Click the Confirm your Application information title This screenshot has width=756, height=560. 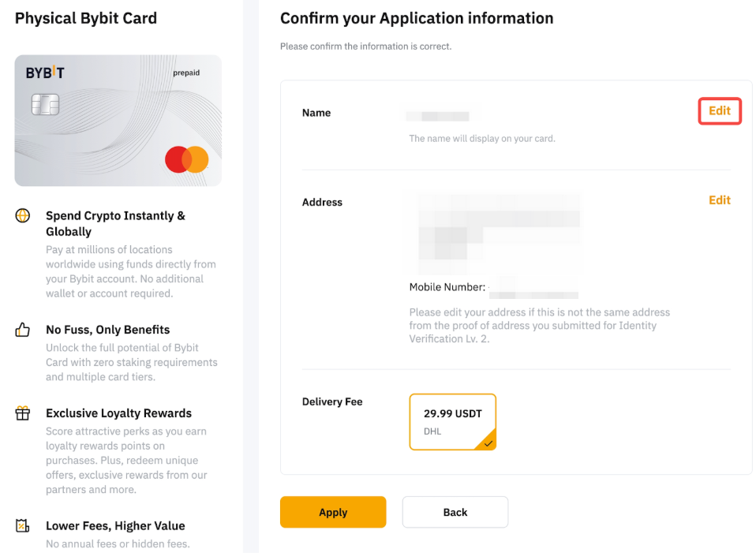coord(417,17)
